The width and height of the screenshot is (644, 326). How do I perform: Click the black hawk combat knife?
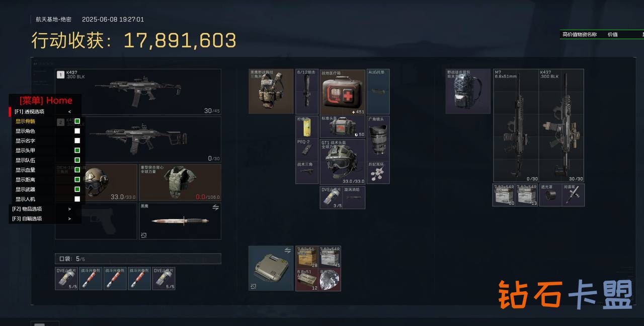(180, 221)
